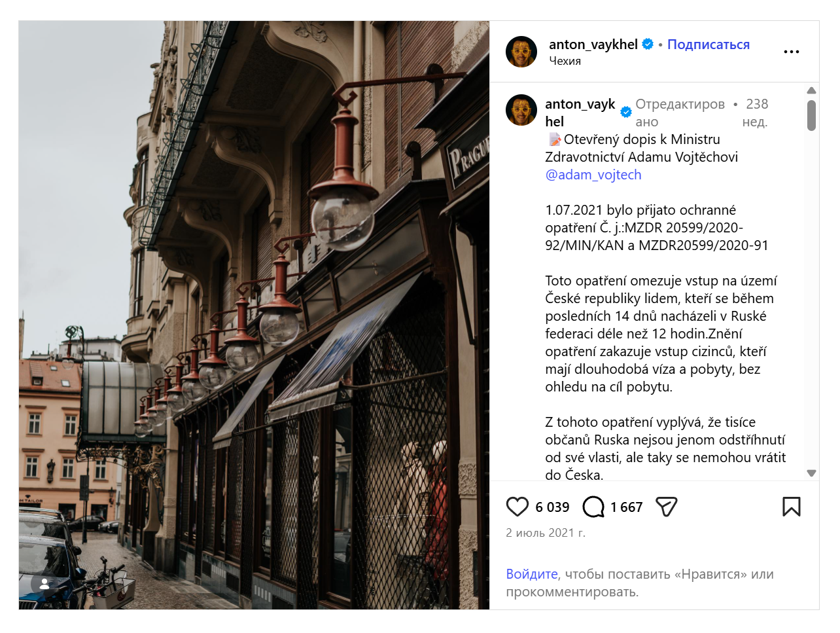Open the @adam_vojtech mention link
This screenshot has width=840, height=633.
(x=593, y=175)
